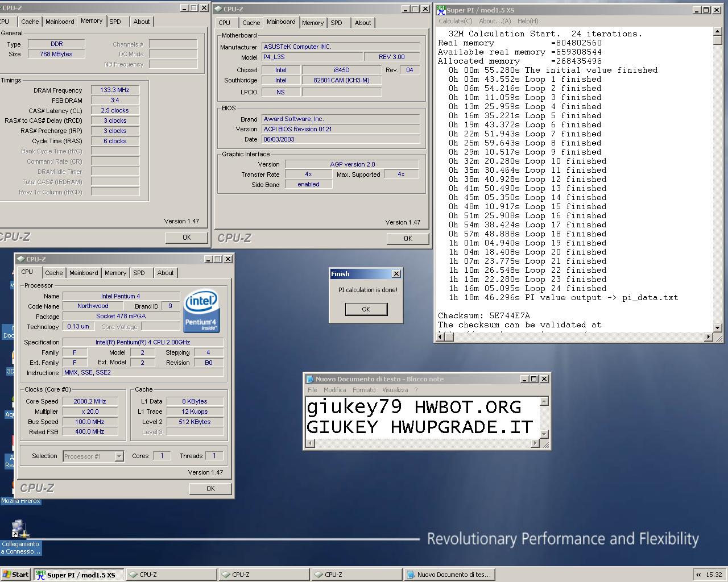Click the Multiplier value x 20.0

click(x=90, y=411)
